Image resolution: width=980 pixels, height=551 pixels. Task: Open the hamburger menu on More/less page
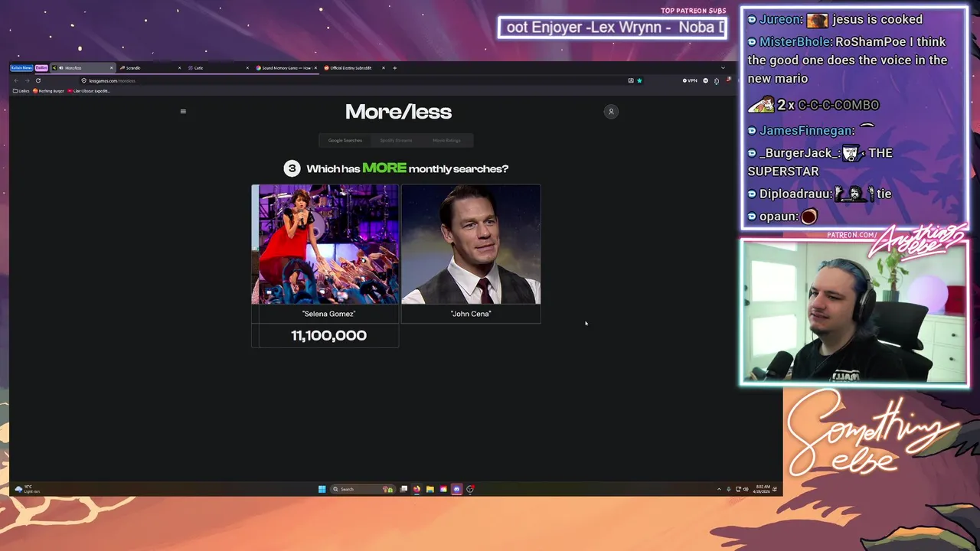tap(183, 112)
